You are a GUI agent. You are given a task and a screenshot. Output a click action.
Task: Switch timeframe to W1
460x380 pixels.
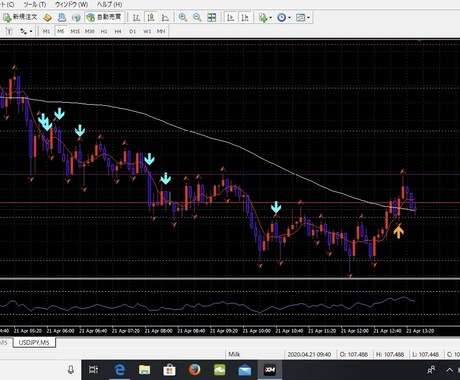click(147, 31)
